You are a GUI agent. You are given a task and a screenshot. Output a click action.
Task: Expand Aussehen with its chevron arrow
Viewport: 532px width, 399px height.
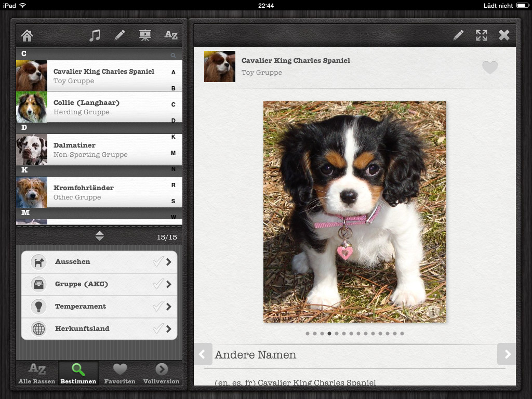click(169, 262)
